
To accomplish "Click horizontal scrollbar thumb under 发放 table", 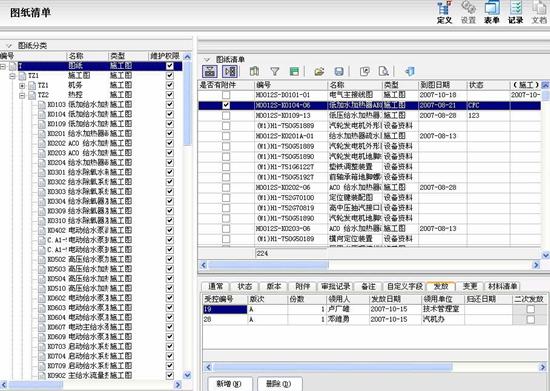I will coord(332,367).
